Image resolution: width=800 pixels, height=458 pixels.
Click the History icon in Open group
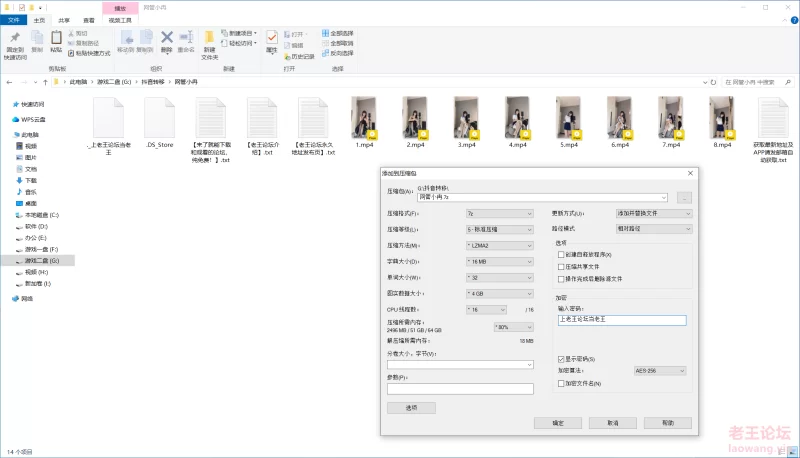coord(287,56)
